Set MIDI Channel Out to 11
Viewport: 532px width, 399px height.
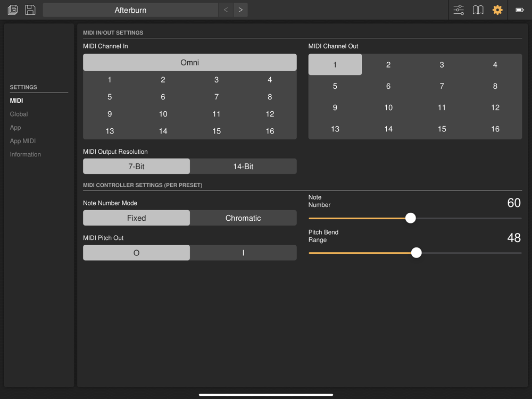pyautogui.click(x=442, y=107)
